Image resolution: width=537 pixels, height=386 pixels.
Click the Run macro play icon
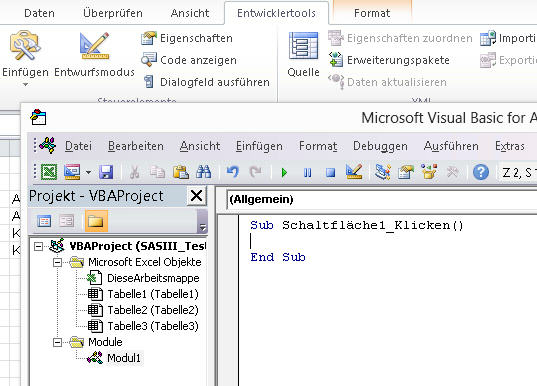(284, 172)
